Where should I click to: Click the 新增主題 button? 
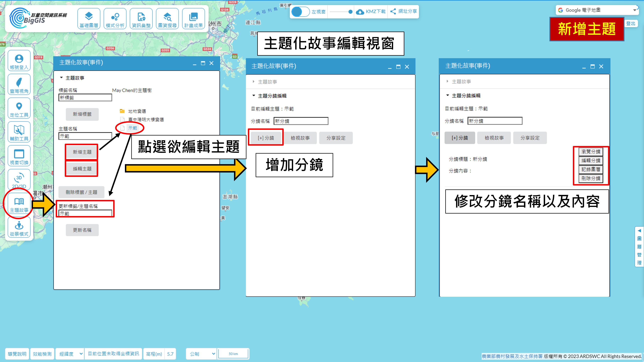pos(82,152)
